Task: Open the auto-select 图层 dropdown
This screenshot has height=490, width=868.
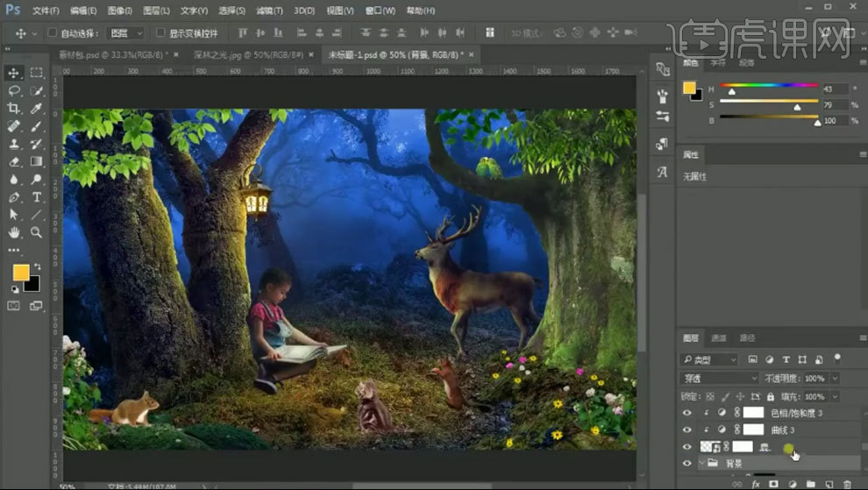Action: pos(125,33)
